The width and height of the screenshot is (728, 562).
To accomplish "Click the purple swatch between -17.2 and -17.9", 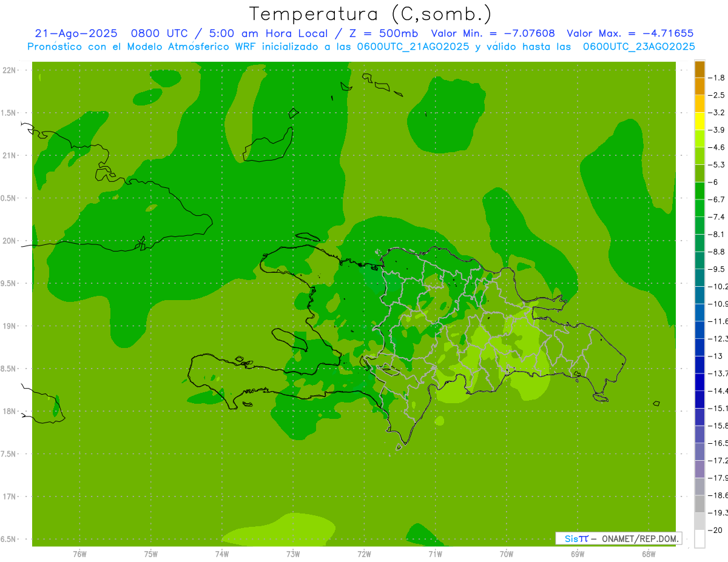I will click(x=699, y=469).
